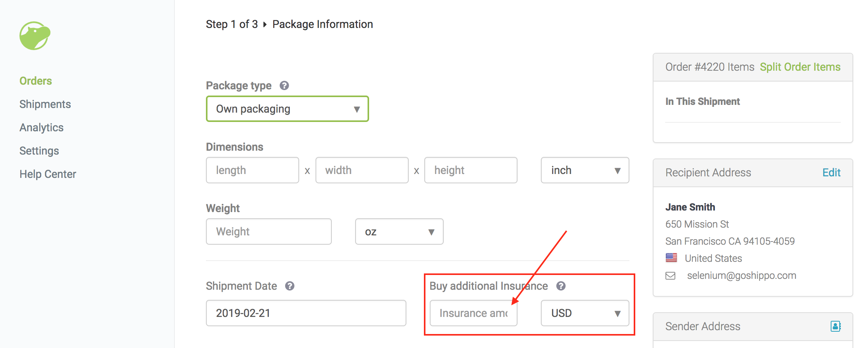
Task: Click the Split Order Items link
Action: [800, 67]
